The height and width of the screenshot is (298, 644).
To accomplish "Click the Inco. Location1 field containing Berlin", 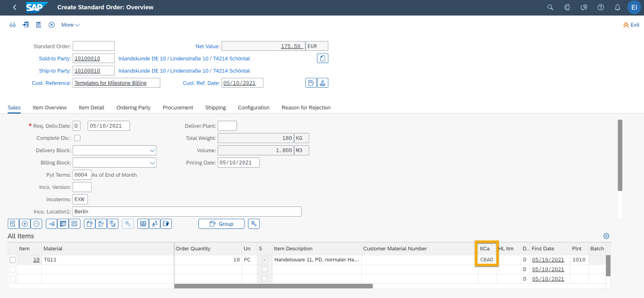I will pyautogui.click(x=187, y=212).
